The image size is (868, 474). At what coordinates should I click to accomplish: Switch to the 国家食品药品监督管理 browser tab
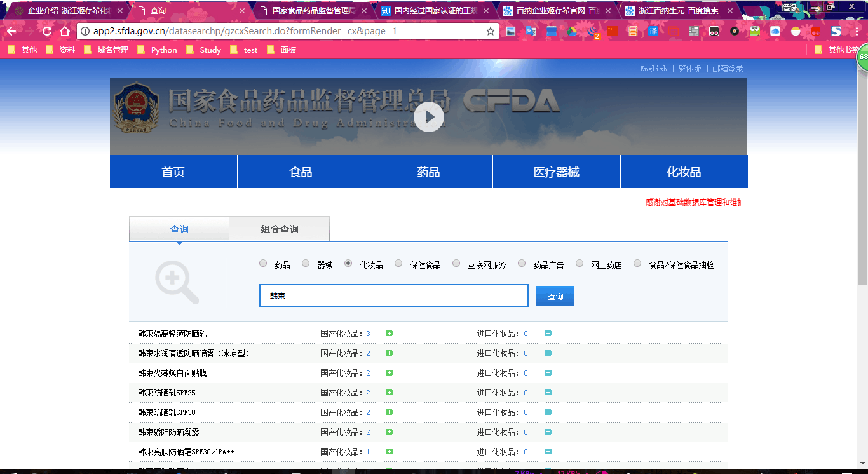pos(311,11)
